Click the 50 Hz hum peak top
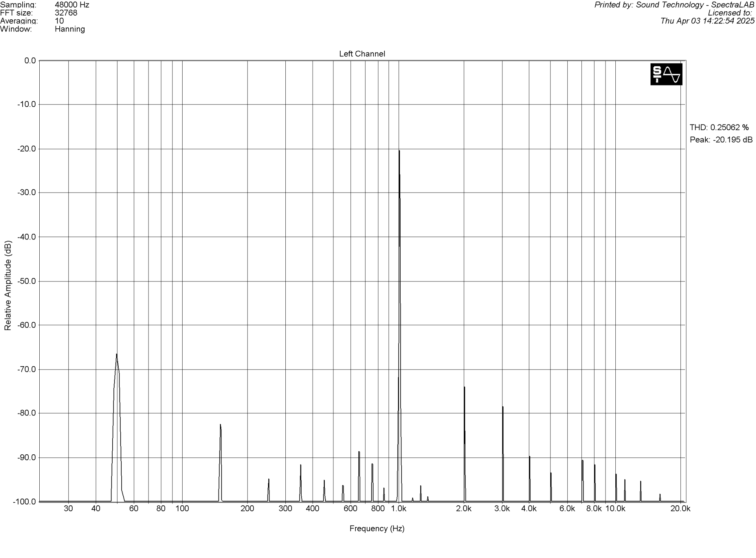Screen dimensions: 756x558 pyautogui.click(x=116, y=355)
